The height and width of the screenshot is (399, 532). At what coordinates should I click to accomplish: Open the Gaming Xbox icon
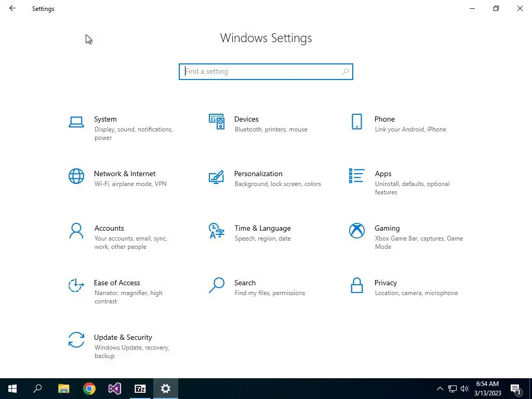(356, 231)
